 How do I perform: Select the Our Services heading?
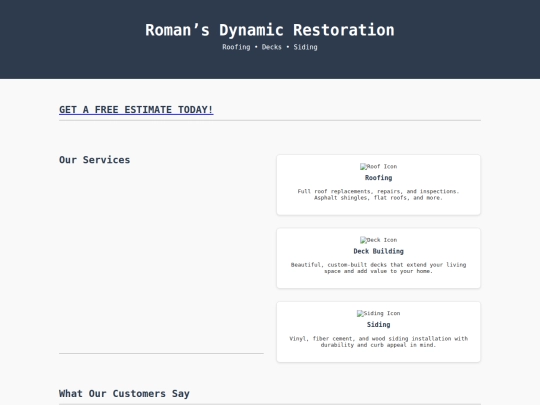coord(95,160)
